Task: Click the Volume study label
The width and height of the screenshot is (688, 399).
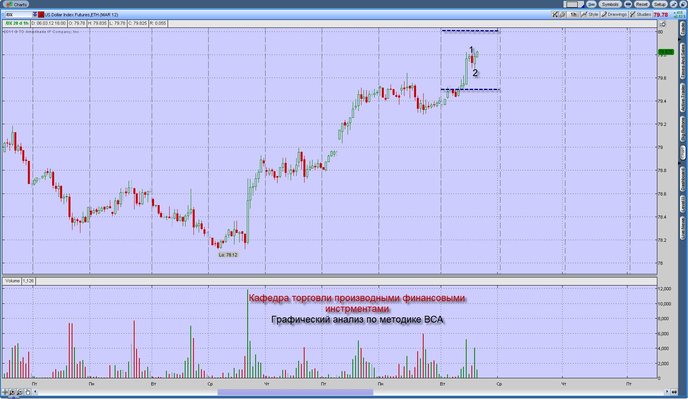Action: [12, 280]
